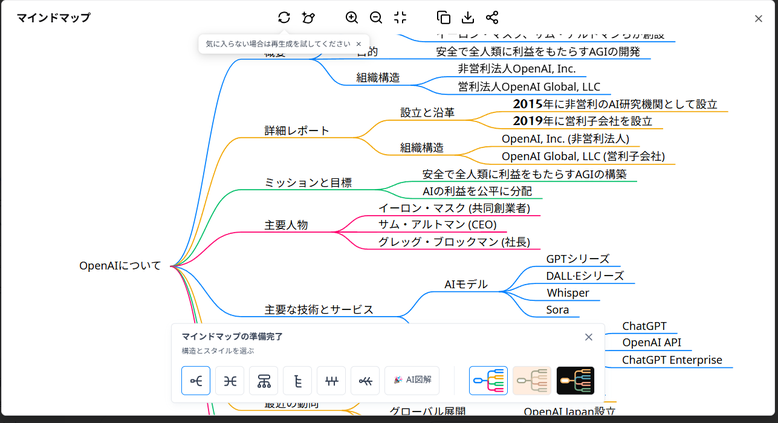
Task: Close the マインドマップの準備完了 panel
Action: (588, 337)
